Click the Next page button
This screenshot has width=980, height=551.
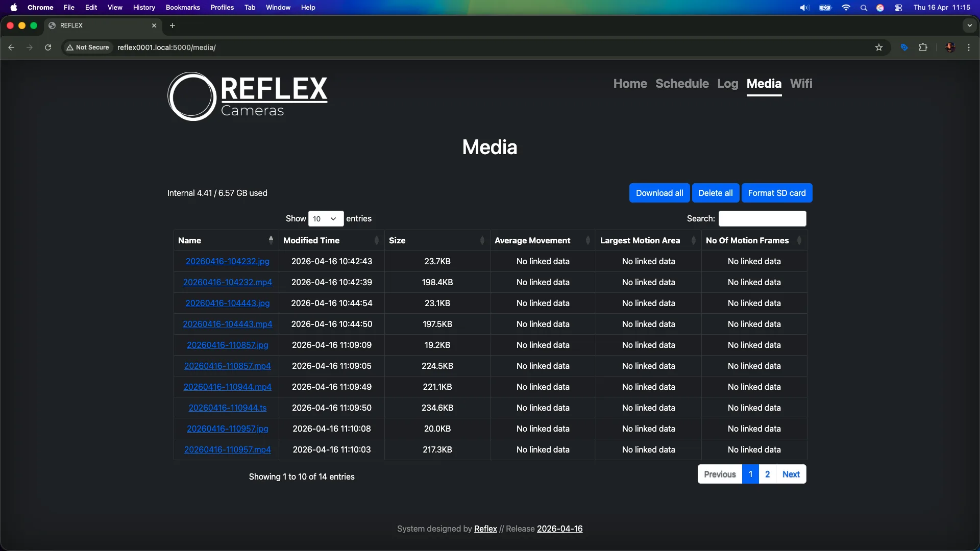(x=791, y=474)
